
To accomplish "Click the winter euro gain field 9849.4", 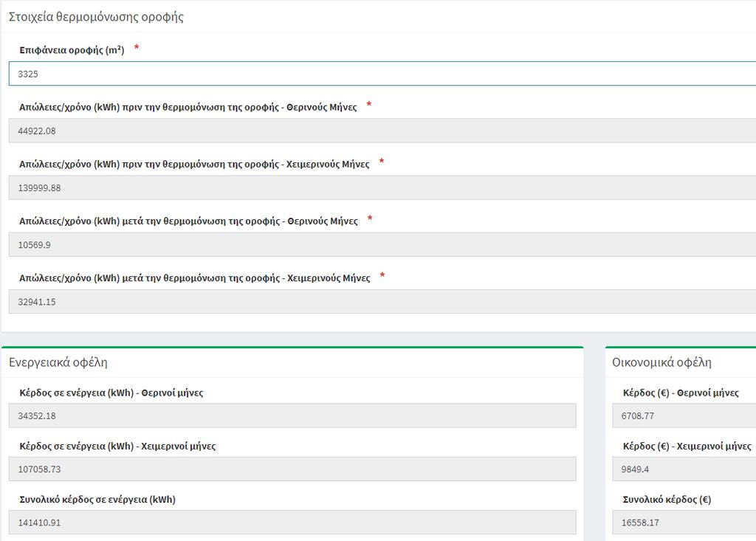I will click(x=684, y=469).
